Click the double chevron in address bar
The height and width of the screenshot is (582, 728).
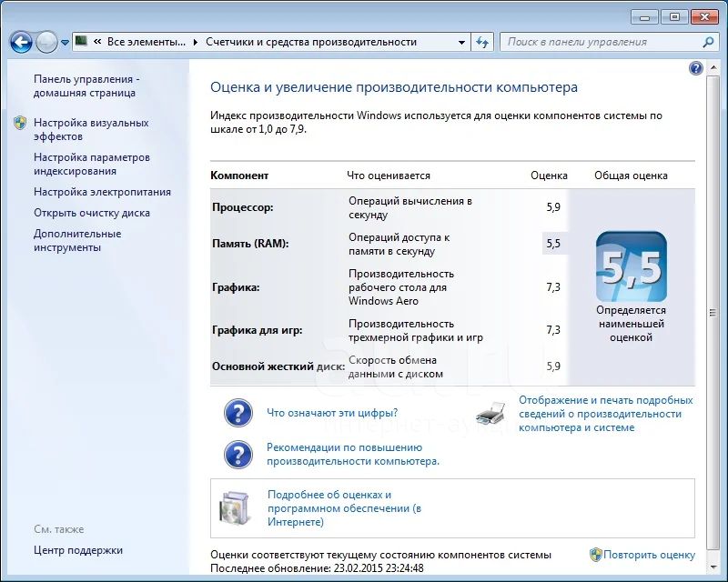[97, 42]
